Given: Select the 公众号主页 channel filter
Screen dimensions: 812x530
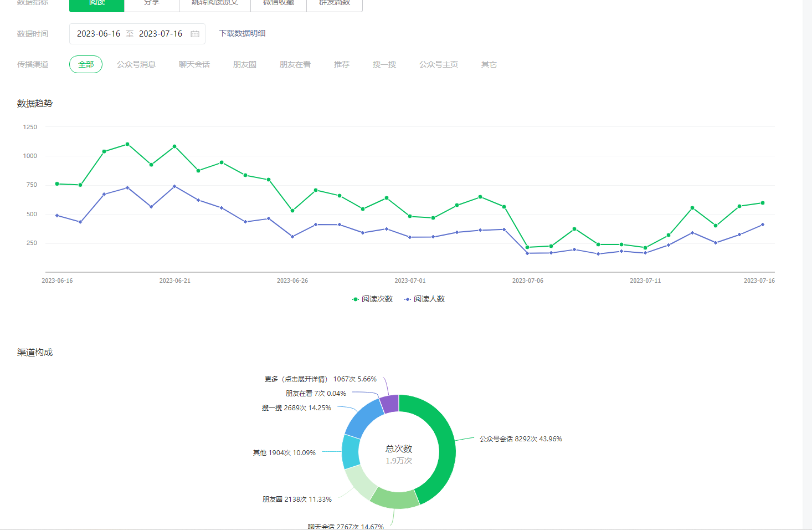Looking at the screenshot, I should (439, 64).
